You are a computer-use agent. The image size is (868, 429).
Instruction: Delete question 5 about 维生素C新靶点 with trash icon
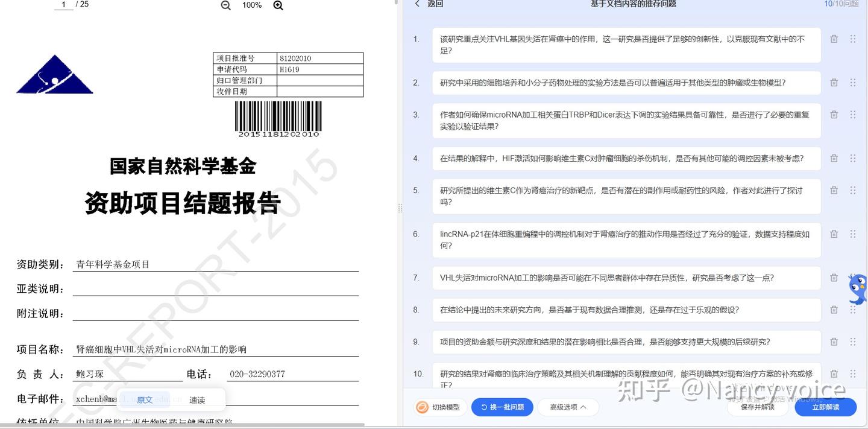click(834, 190)
